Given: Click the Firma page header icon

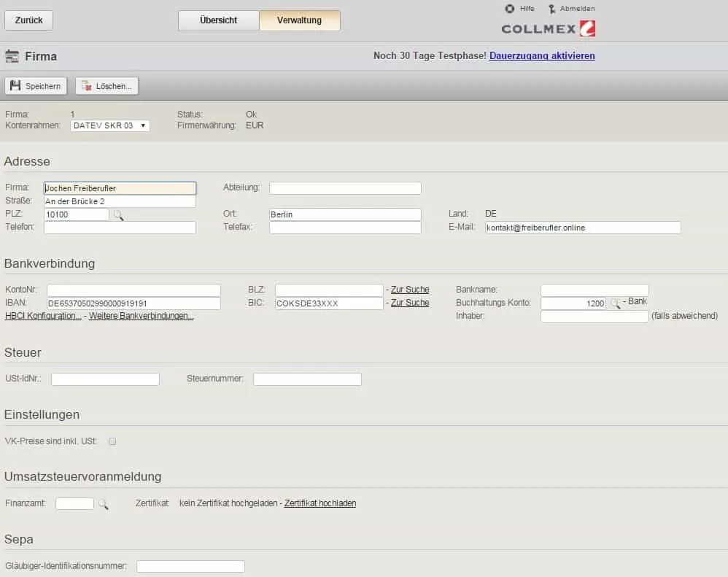Looking at the screenshot, I should coord(12,56).
